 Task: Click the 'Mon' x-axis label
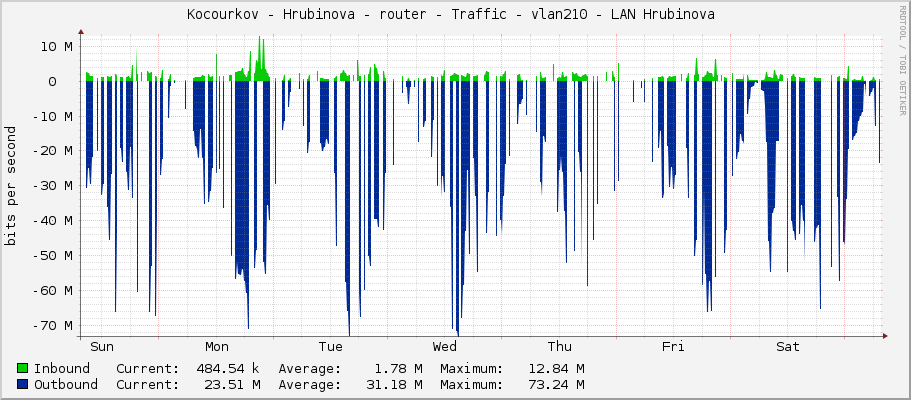[217, 347]
